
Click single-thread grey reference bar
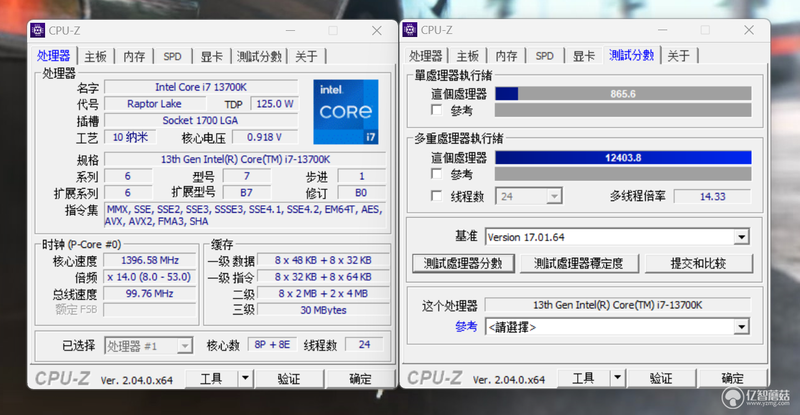coord(623,110)
